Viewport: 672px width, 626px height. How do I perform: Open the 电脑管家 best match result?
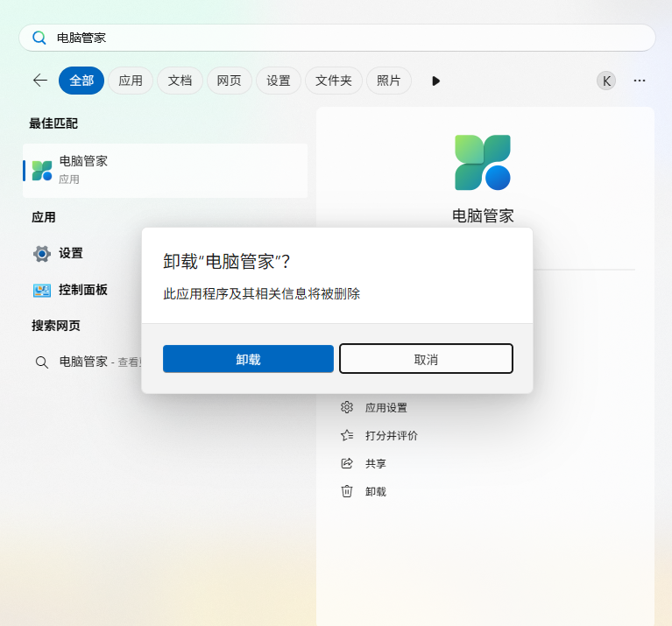166,171
